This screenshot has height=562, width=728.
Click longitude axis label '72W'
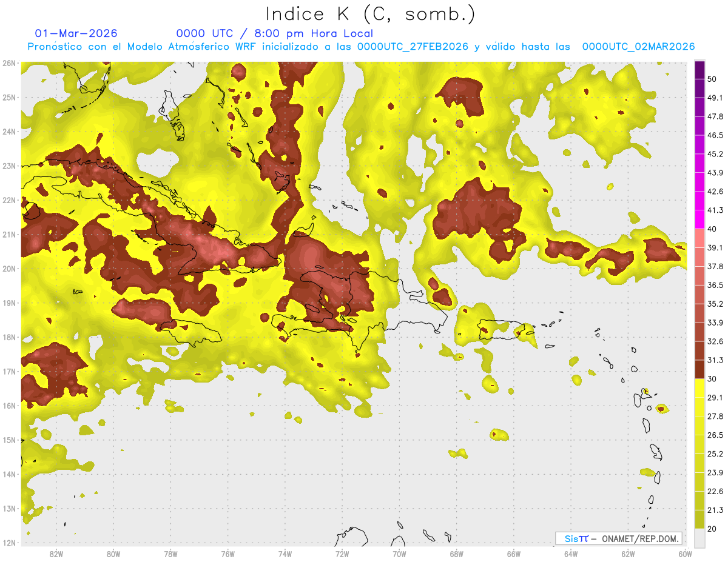point(342,554)
